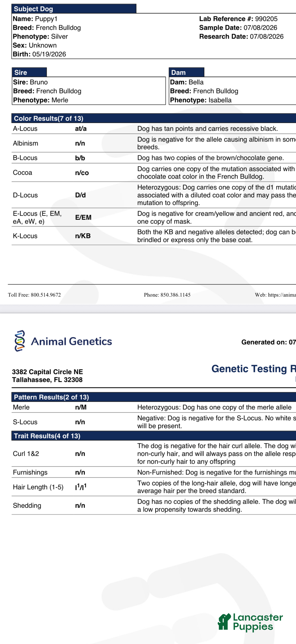Click the Hair Length (1-5) row label
This screenshot has width=296, height=644.
[38, 487]
